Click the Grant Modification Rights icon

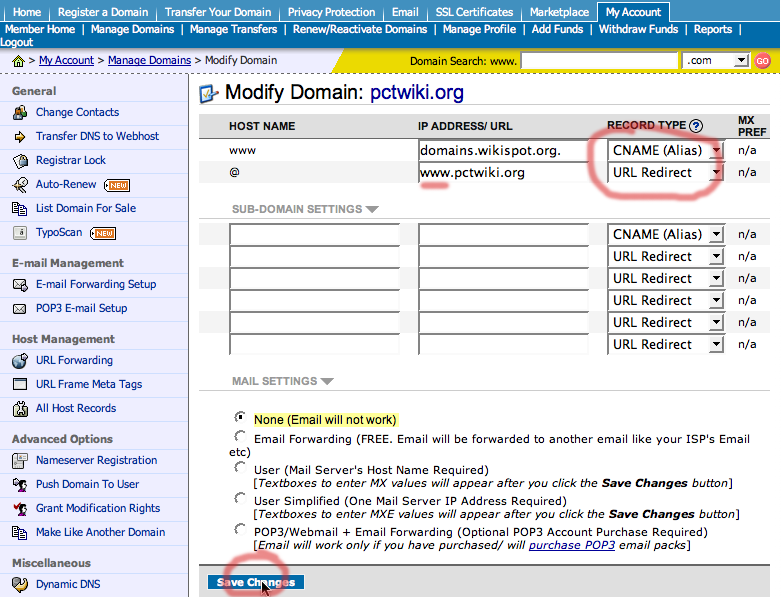(x=20, y=508)
